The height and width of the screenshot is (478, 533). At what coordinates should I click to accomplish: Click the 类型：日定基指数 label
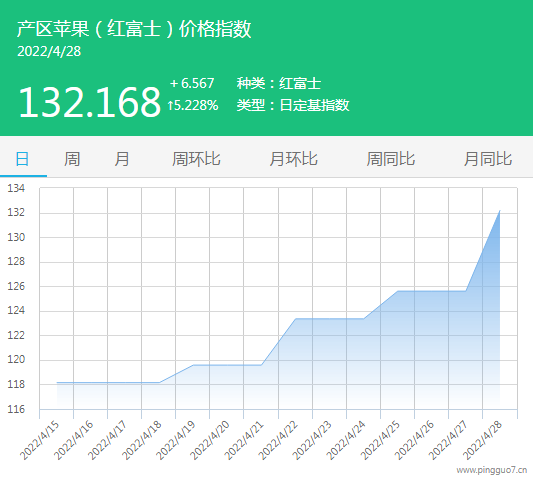293,105
